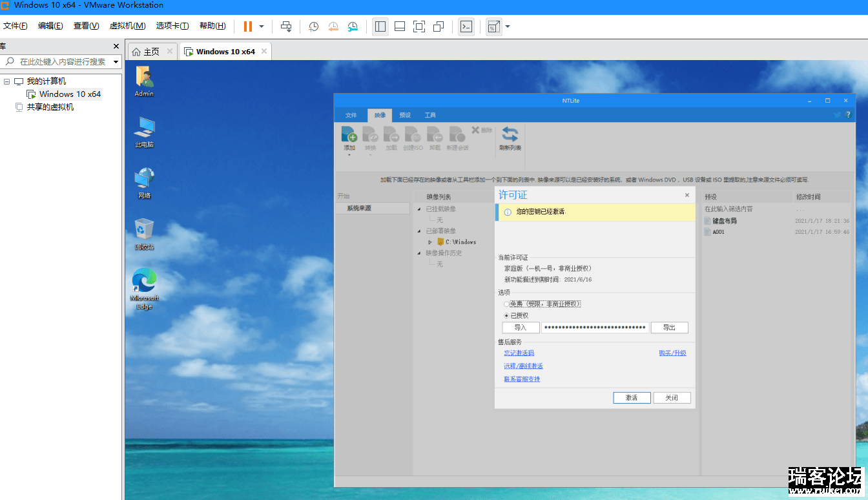The image size is (868, 500).
Task: Toggle the VMware library sidebar view icon
Action: (x=380, y=26)
